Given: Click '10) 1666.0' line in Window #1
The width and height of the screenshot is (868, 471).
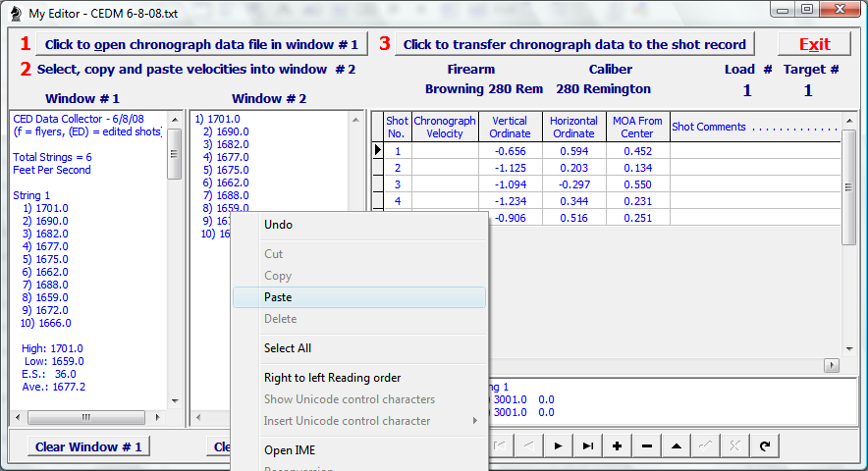Looking at the screenshot, I should pos(46,323).
